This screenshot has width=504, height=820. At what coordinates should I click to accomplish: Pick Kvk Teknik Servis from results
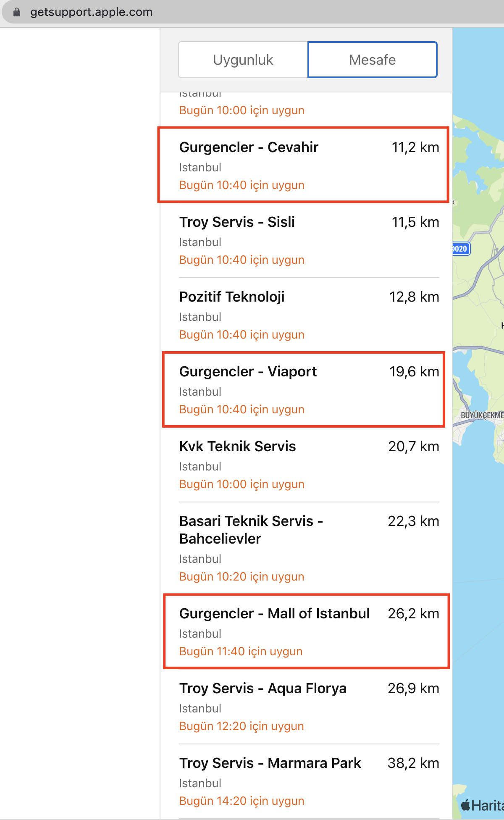coord(309,465)
